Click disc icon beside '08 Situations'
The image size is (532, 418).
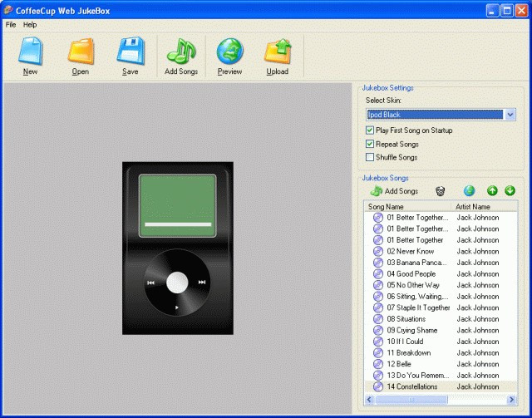click(x=378, y=319)
